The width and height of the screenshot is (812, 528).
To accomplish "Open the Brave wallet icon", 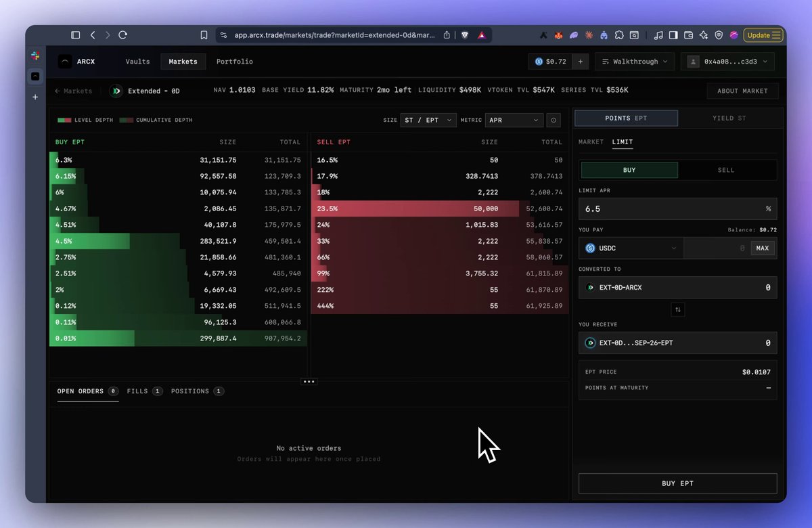I will (688, 35).
